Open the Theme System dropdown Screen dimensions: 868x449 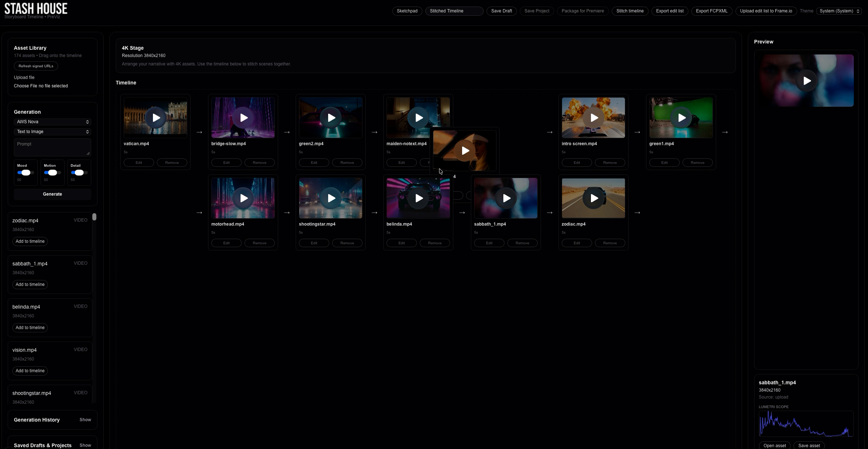[839, 11]
